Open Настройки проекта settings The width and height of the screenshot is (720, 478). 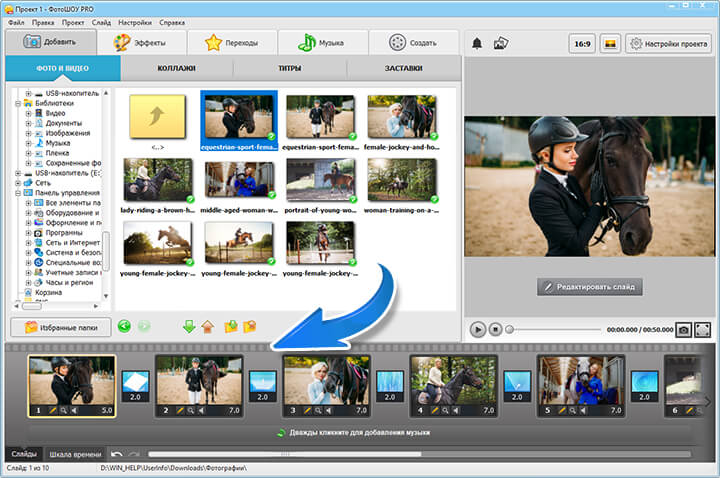(x=668, y=43)
